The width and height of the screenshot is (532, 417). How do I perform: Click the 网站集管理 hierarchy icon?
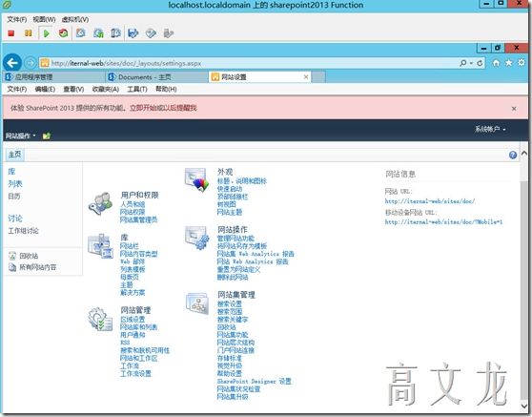click(x=197, y=303)
